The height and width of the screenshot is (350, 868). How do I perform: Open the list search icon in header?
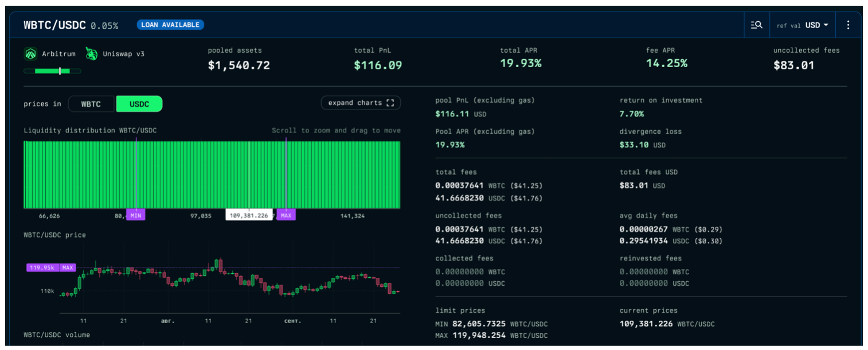point(756,25)
